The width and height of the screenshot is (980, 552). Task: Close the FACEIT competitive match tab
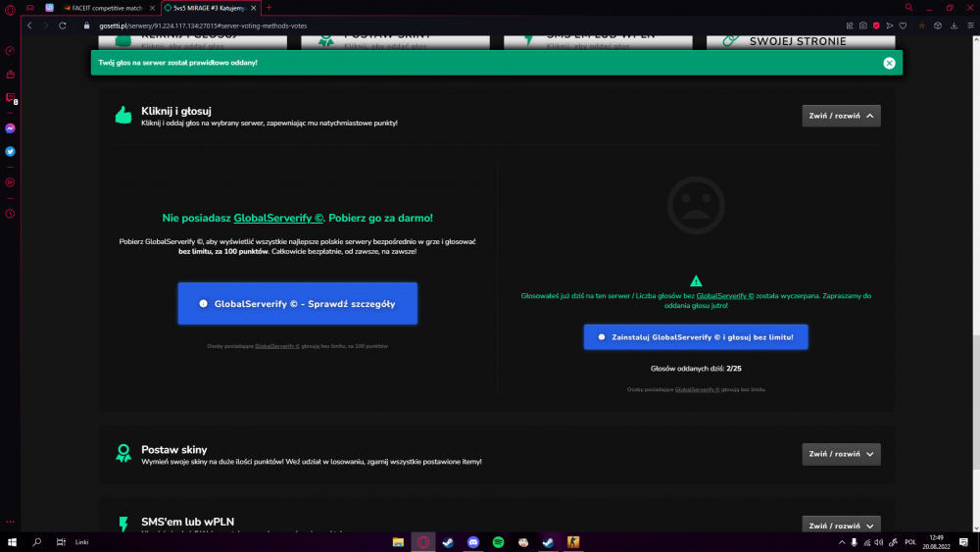[x=152, y=8]
